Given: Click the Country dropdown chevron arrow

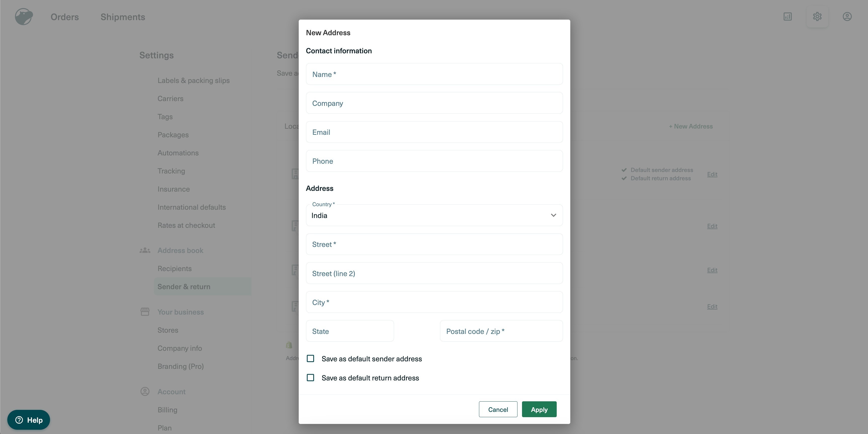Looking at the screenshot, I should 553,215.
